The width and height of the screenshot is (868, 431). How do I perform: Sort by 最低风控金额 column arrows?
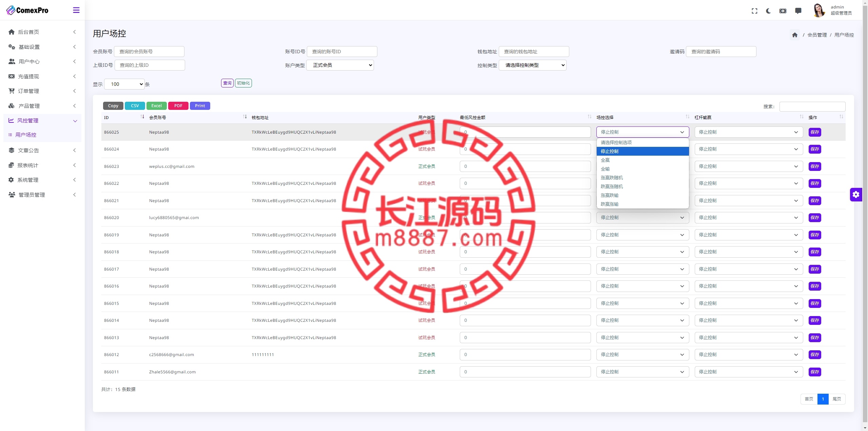click(x=589, y=117)
